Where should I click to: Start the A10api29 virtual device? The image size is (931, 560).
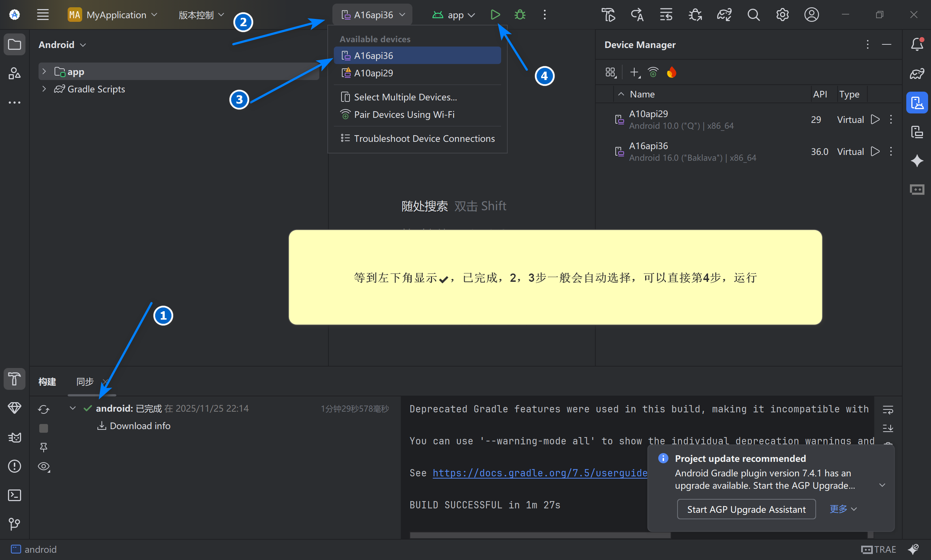coord(875,120)
